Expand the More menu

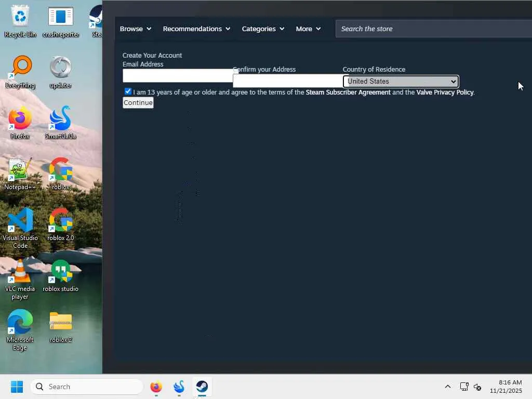click(308, 29)
